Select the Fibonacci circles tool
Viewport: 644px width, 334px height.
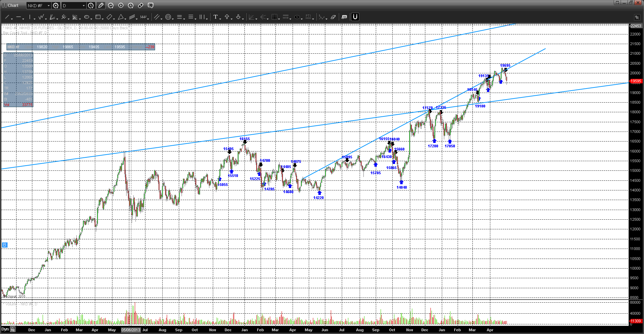click(x=168, y=17)
